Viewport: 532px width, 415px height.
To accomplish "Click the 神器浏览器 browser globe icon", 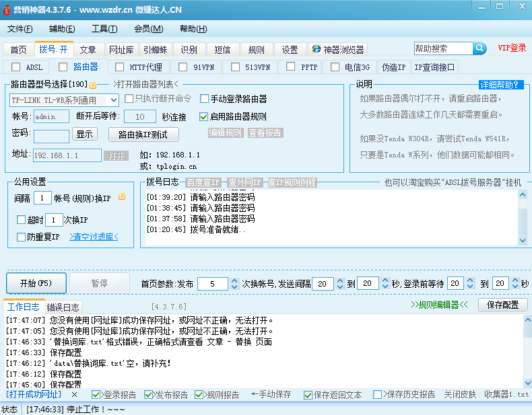I will click(316, 49).
